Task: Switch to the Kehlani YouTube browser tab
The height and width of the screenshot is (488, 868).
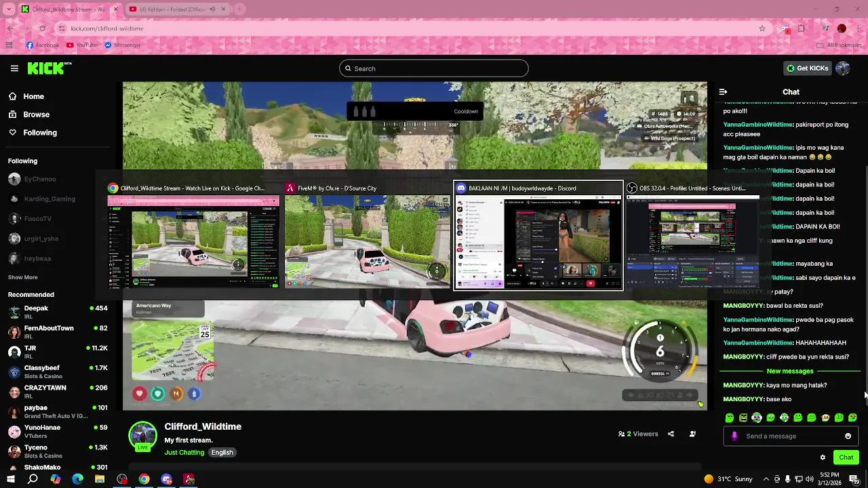Action: (178, 9)
